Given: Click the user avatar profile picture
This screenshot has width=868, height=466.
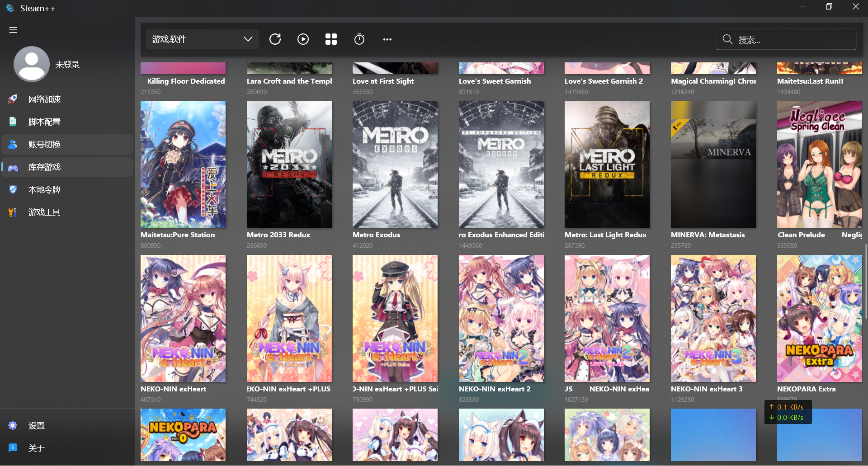Looking at the screenshot, I should 32,64.
